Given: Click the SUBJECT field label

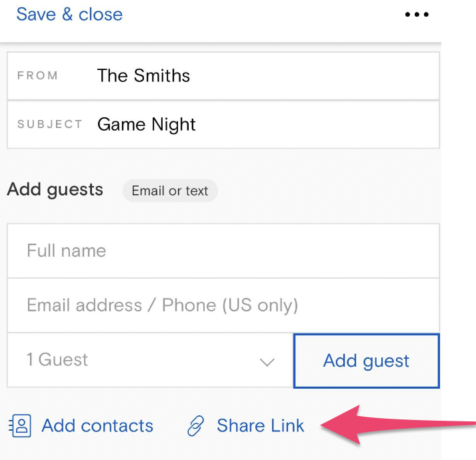Looking at the screenshot, I should click(x=50, y=124).
